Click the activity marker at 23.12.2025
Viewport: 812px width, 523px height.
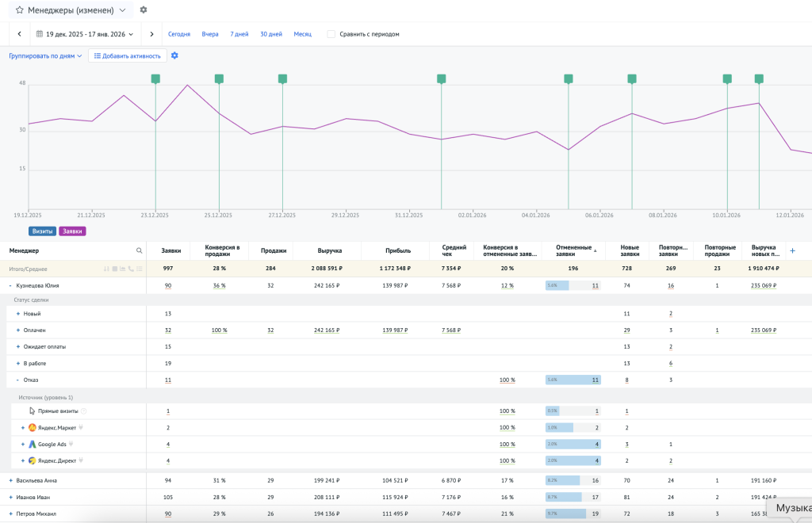(x=155, y=78)
